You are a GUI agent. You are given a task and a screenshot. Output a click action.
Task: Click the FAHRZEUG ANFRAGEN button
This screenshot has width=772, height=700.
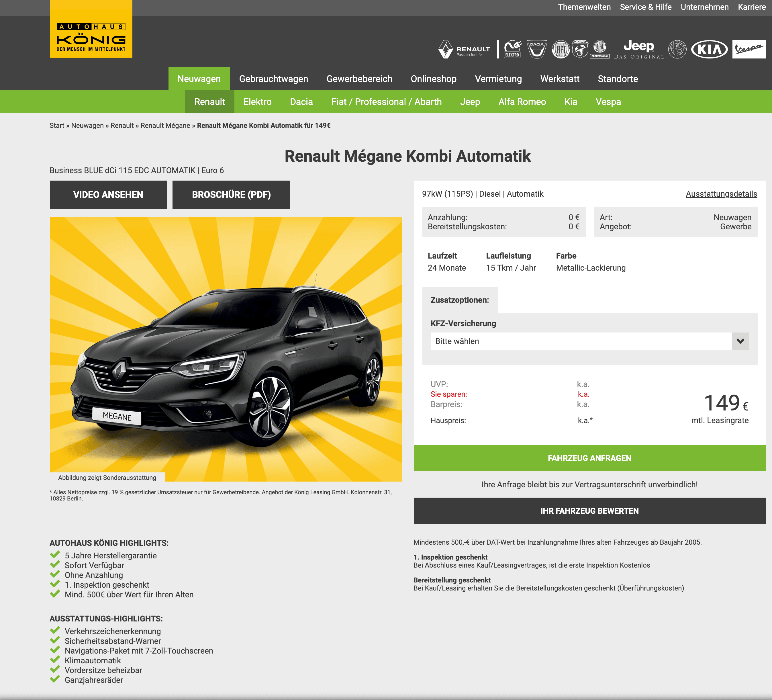pyautogui.click(x=589, y=458)
